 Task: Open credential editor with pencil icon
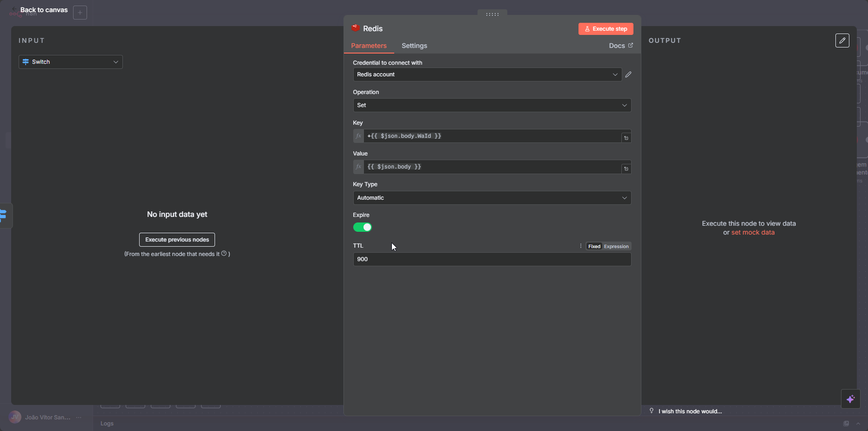click(628, 74)
